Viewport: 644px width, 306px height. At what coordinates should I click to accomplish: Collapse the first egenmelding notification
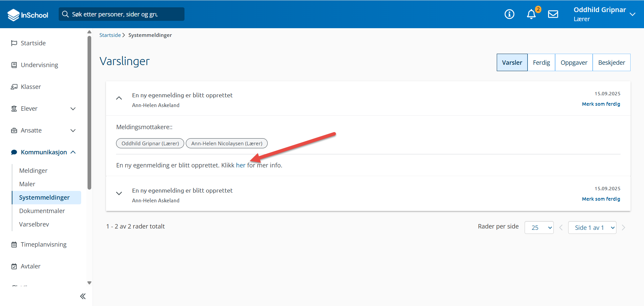119,98
